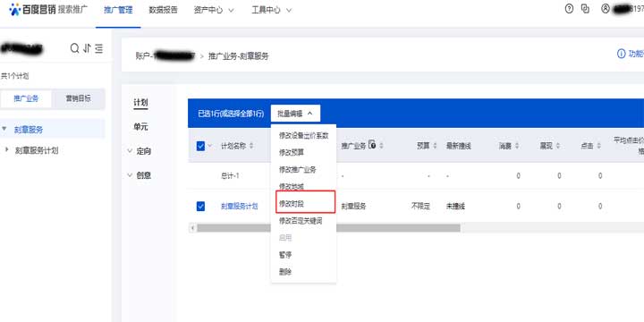Screen dimensions: 644x322
Task: Open the 工具中心 dropdown menu
Action: 272,10
